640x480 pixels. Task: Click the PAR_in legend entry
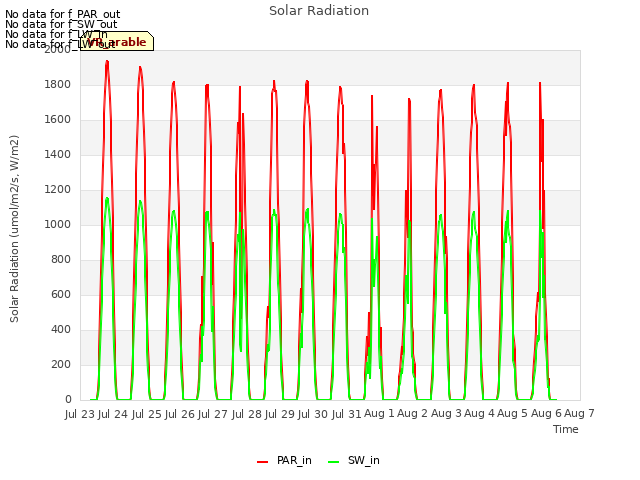coord(284,460)
